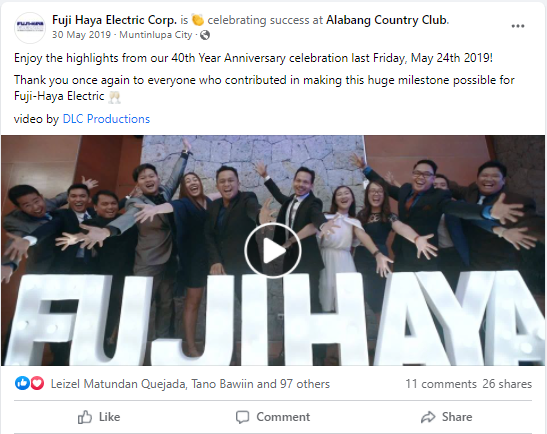View the 26 shares list
This screenshot has width=547, height=434.
[507, 384]
